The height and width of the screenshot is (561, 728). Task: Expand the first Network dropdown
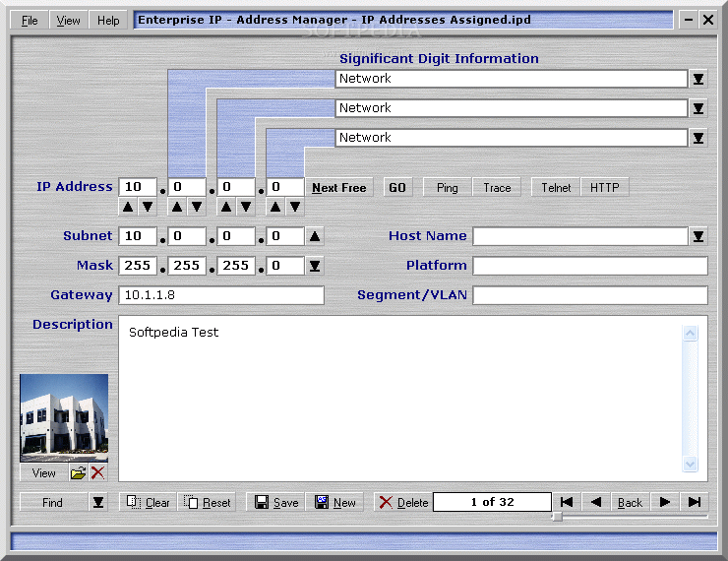point(698,79)
